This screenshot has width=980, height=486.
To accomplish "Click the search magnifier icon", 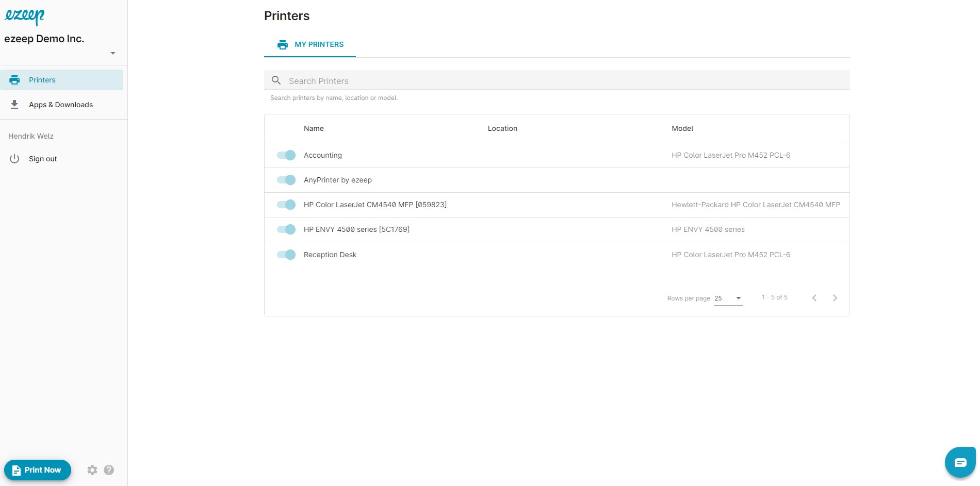I will coord(276,80).
